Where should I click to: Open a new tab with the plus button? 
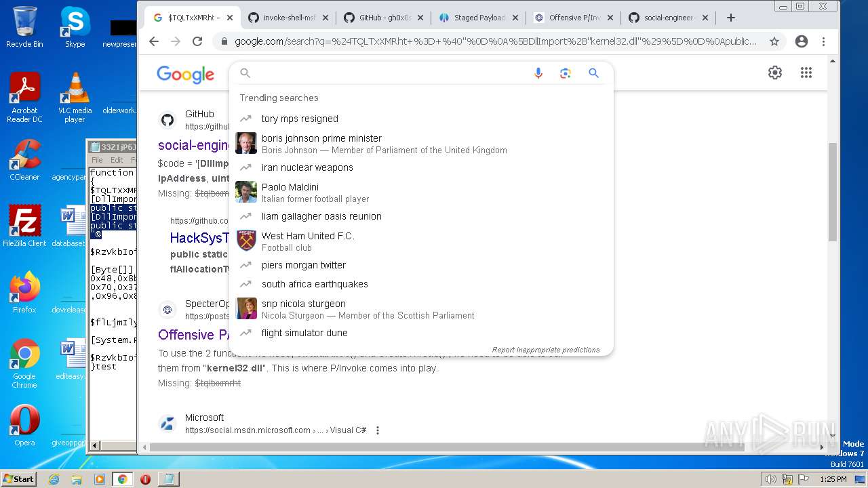click(730, 18)
